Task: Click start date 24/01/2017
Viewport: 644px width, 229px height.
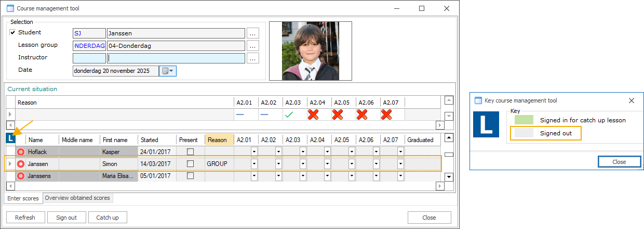Action: pos(157,151)
